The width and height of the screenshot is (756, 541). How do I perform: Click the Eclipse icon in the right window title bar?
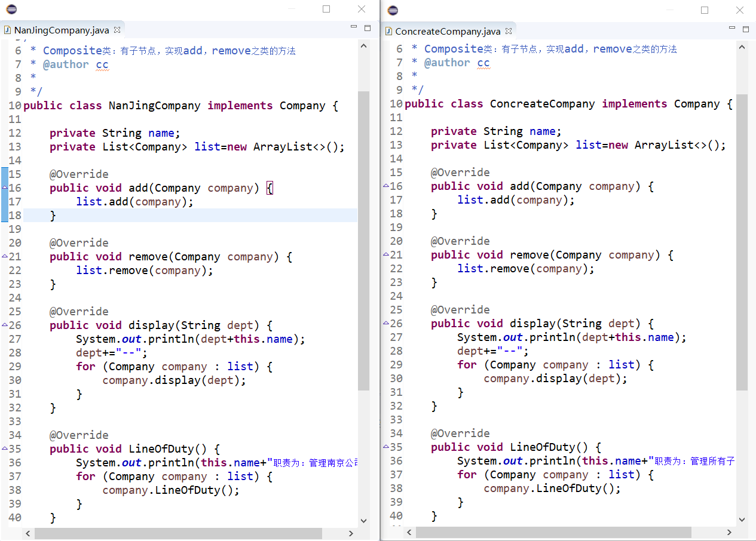tap(393, 10)
